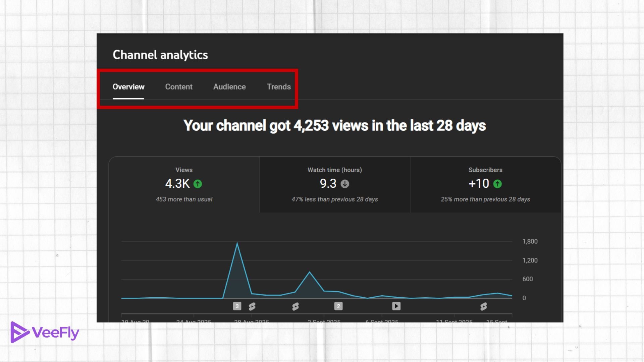Select the Subscribers metric card
Image resolution: width=644 pixels, height=362 pixels.
[485, 184]
